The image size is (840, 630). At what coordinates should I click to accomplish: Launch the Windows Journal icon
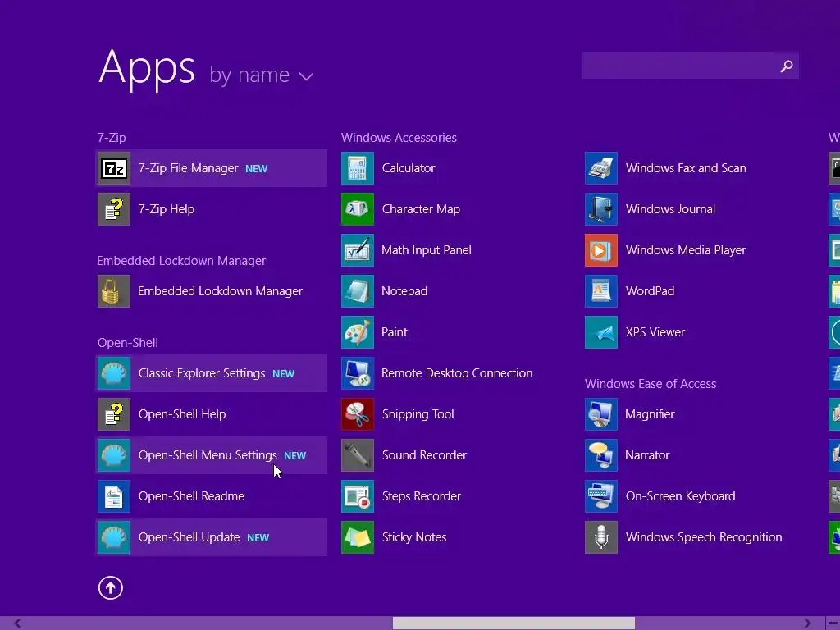[x=601, y=209]
